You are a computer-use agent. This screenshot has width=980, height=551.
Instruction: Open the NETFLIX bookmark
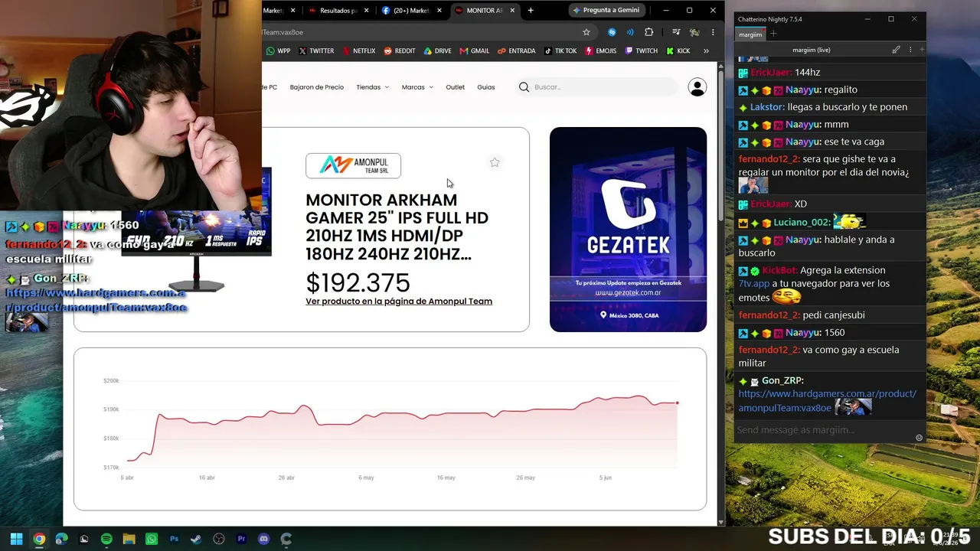[358, 51]
